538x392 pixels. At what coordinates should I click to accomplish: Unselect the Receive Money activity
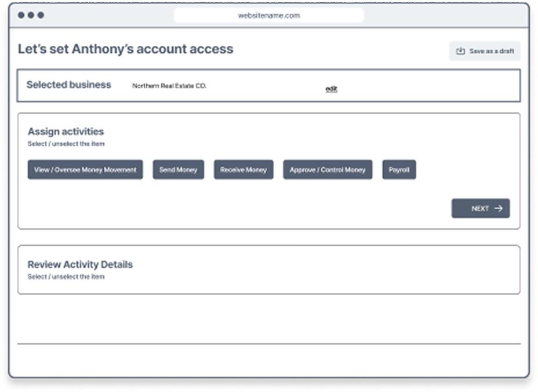243,169
